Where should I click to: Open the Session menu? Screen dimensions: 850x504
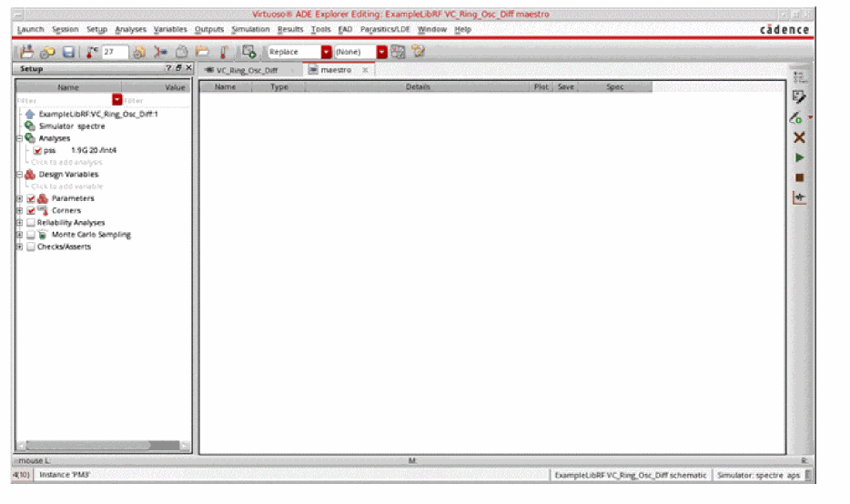pyautogui.click(x=65, y=29)
